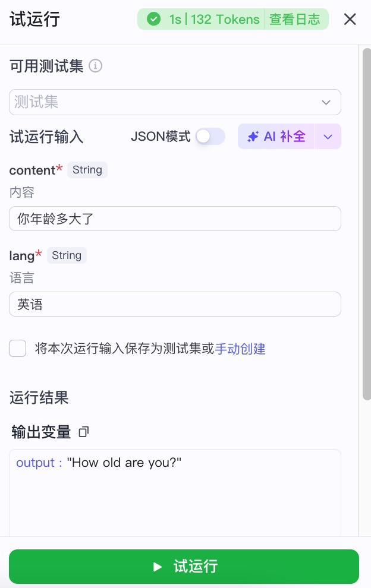Open the run log via 查看日志
The image size is (371, 588).
tap(295, 19)
